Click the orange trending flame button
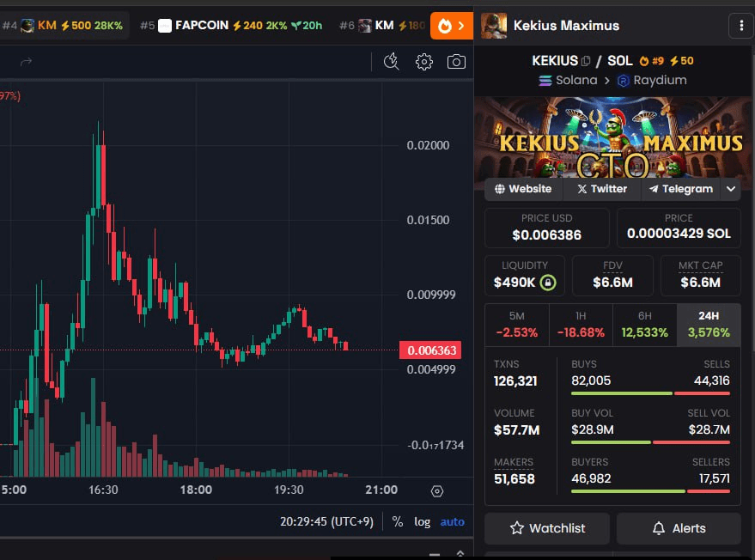The width and height of the screenshot is (755, 560). [452, 26]
